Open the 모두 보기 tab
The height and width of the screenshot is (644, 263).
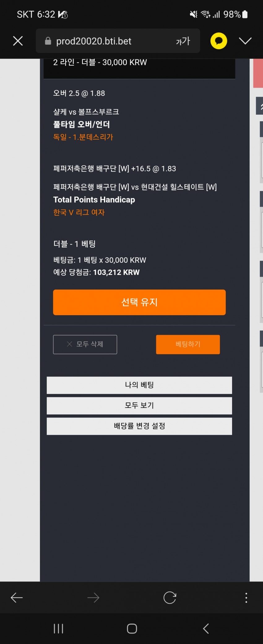click(x=139, y=406)
